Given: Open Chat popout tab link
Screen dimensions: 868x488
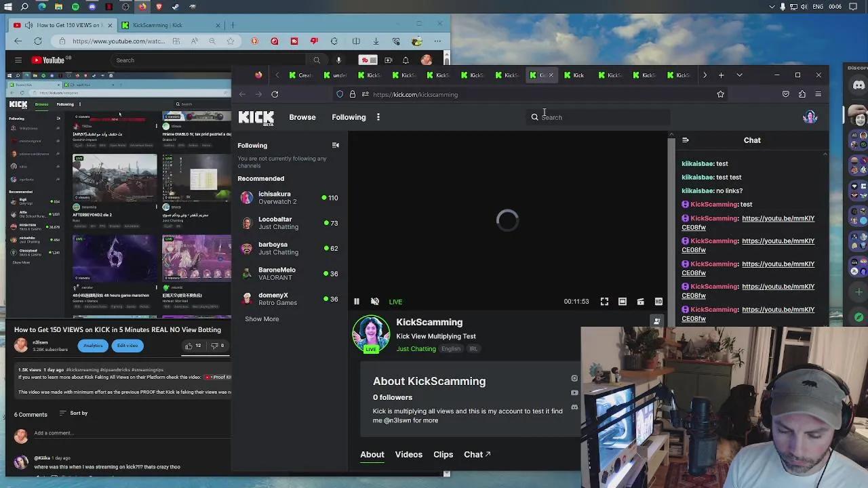Looking at the screenshot, I should (477, 455).
